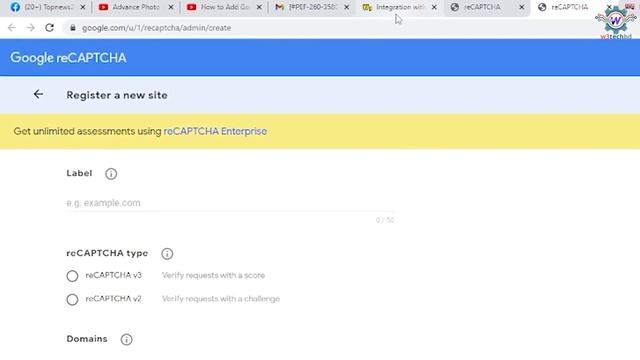Screen dimensions: 640x360
Task: Click the favicon on the Integration tab
Action: point(367,7)
